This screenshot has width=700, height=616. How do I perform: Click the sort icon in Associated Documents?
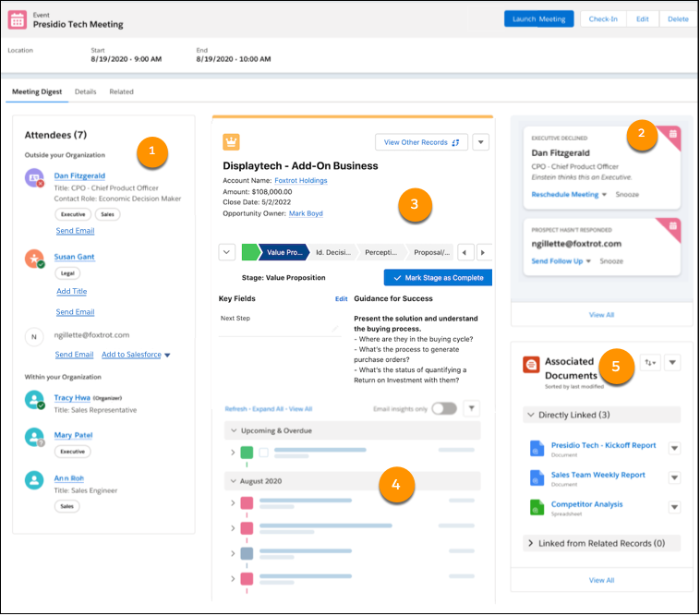tap(650, 363)
